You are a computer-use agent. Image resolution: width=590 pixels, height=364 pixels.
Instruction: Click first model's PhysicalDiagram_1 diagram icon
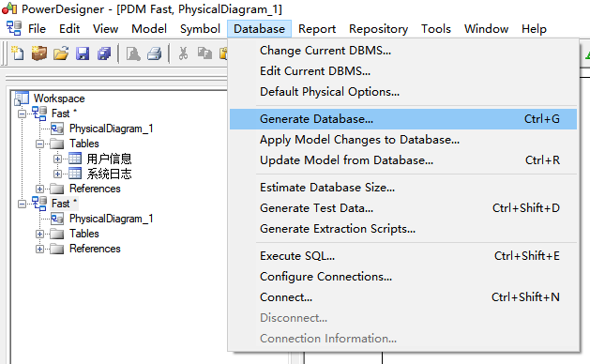pos(57,129)
